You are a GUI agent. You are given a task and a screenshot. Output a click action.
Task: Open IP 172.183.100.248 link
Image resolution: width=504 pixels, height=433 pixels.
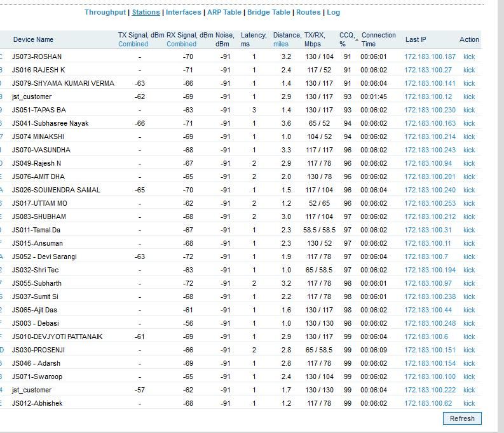pyautogui.click(x=430, y=324)
